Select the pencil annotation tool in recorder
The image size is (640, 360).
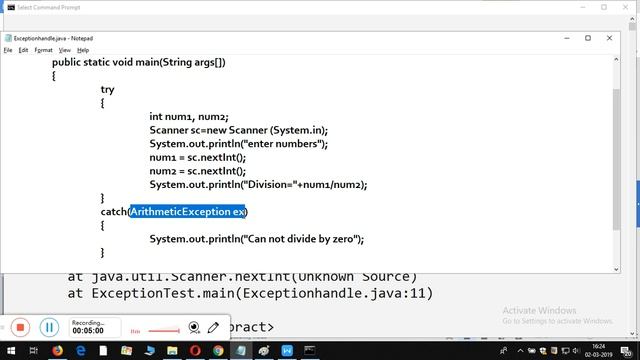[x=213, y=327]
